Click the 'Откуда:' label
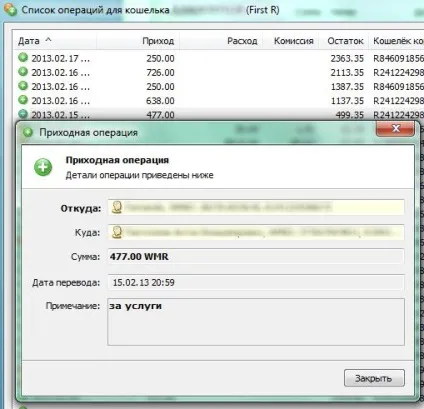 point(81,209)
